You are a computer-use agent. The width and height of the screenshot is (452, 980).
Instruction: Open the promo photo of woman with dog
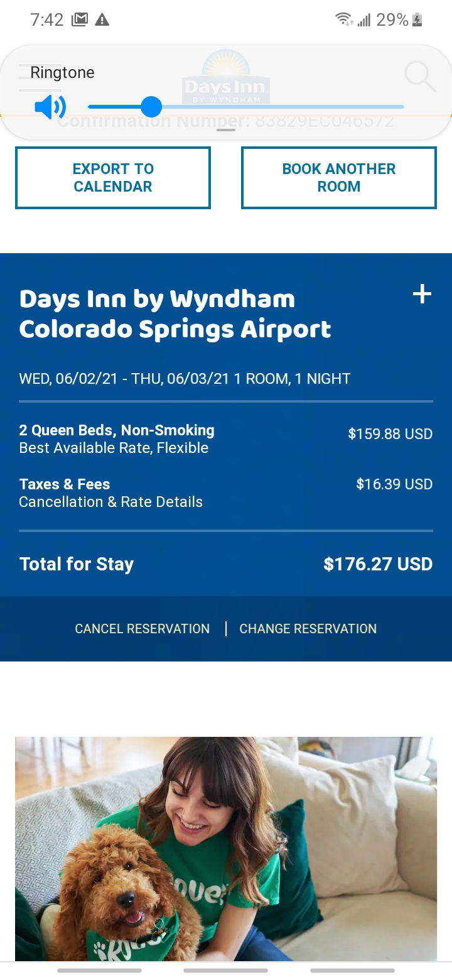pos(226,848)
